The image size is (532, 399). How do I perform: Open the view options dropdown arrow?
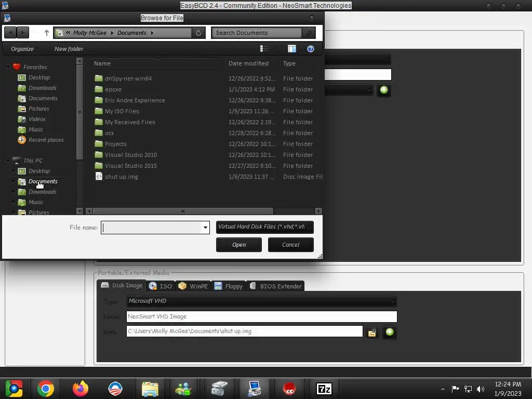[x=274, y=49]
